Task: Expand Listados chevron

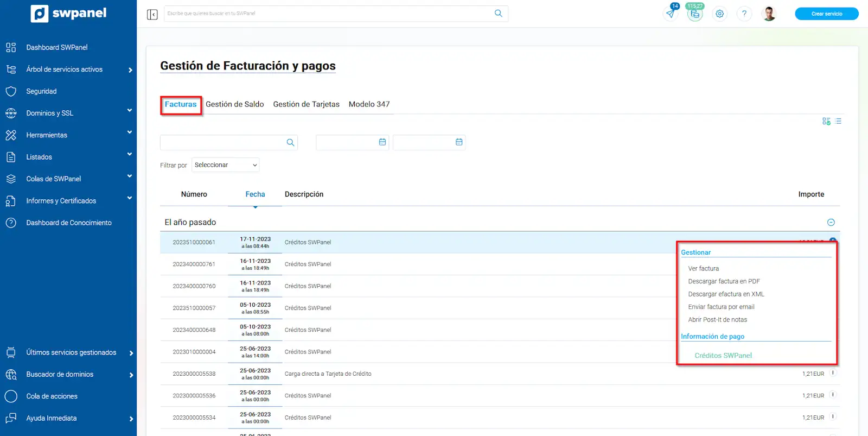Action: tap(130, 154)
